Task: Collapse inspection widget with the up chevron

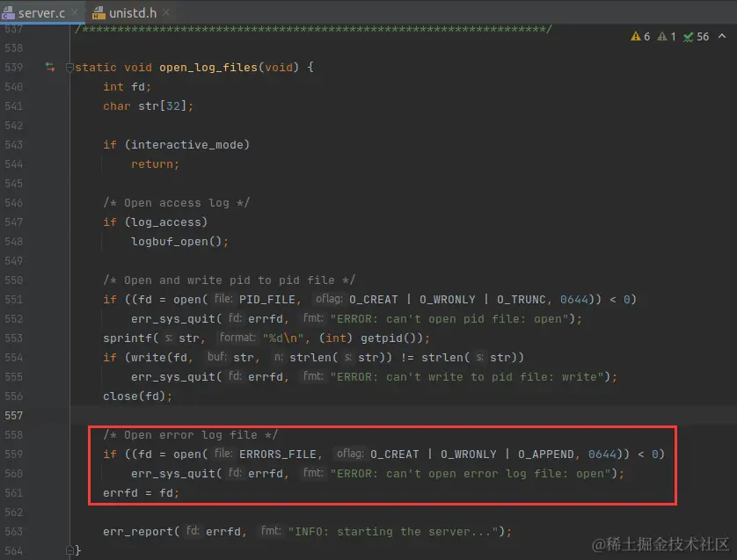Action: 722,36
